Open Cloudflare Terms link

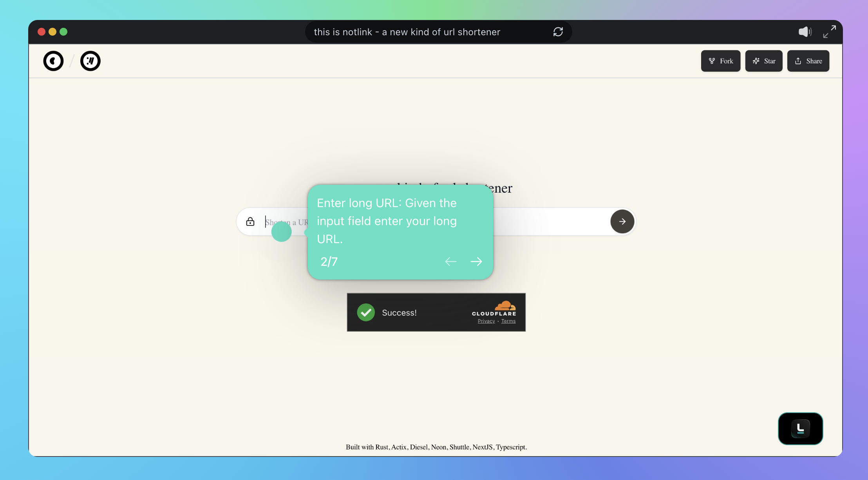508,321
